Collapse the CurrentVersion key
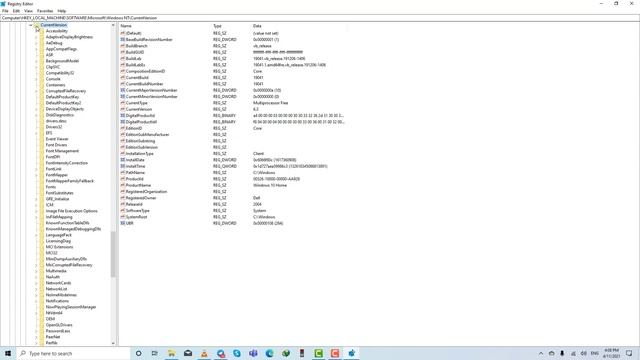640x360 pixels. point(31,25)
